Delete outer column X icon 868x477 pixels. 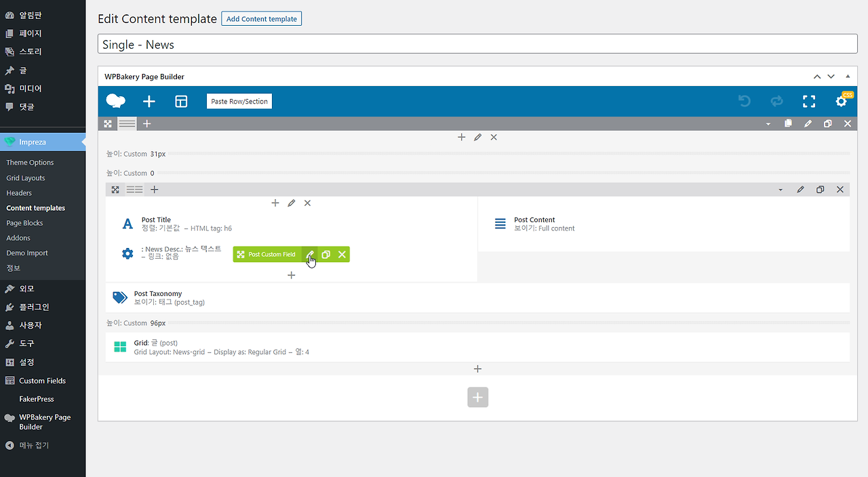tap(494, 137)
